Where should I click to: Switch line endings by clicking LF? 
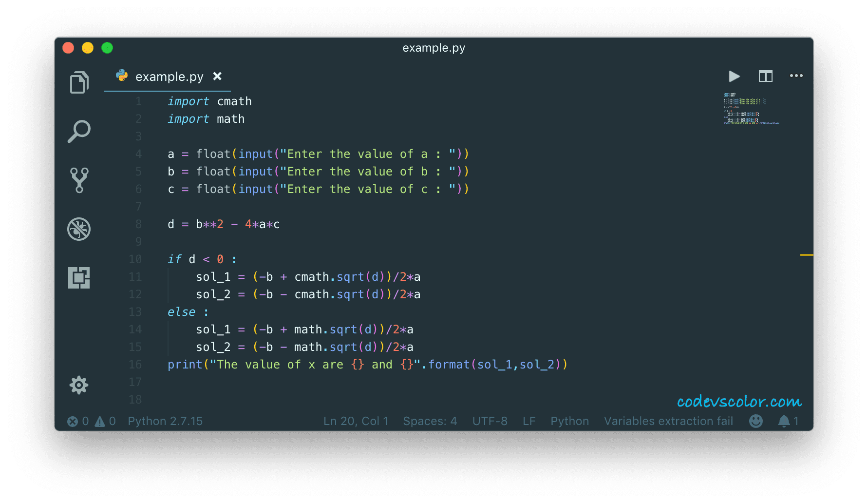point(529,421)
